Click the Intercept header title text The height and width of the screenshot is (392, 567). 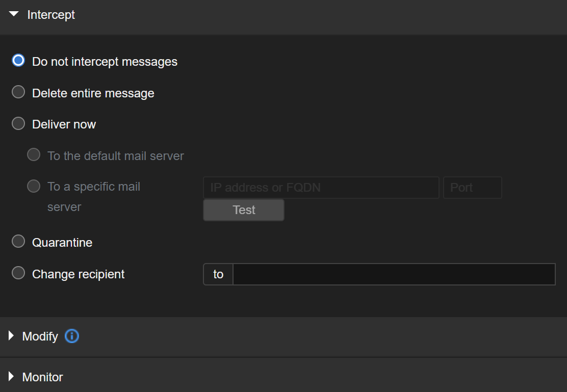click(51, 15)
